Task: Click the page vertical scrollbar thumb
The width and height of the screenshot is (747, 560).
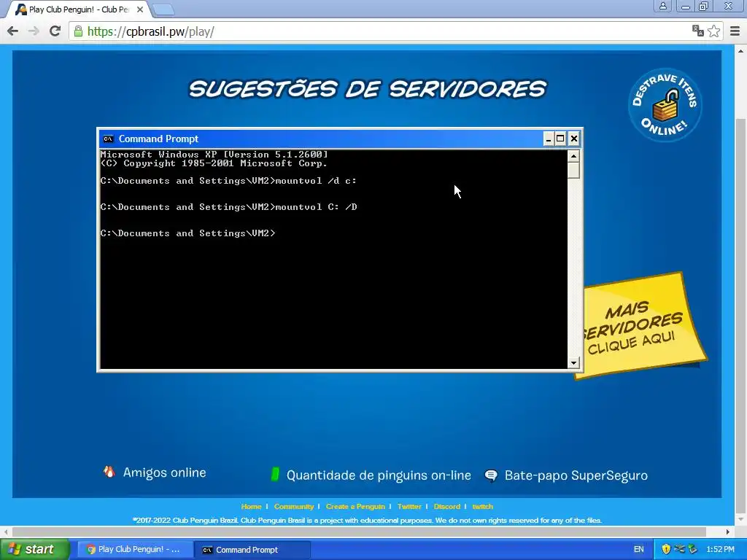Action: pyautogui.click(x=740, y=316)
